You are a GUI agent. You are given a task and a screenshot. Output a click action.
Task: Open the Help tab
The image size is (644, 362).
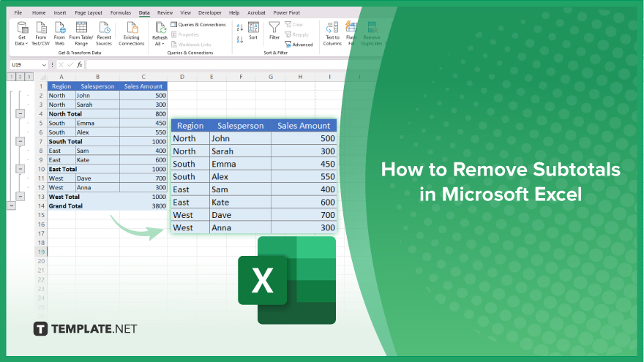[234, 12]
